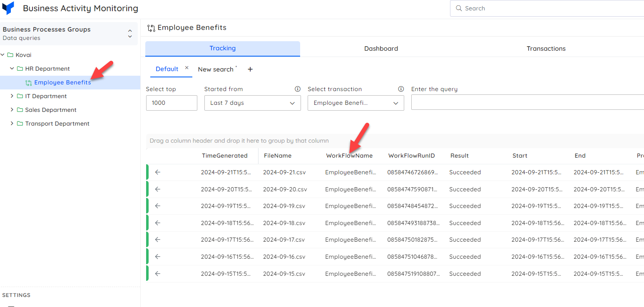Select Sales Department tree item

coord(51,110)
